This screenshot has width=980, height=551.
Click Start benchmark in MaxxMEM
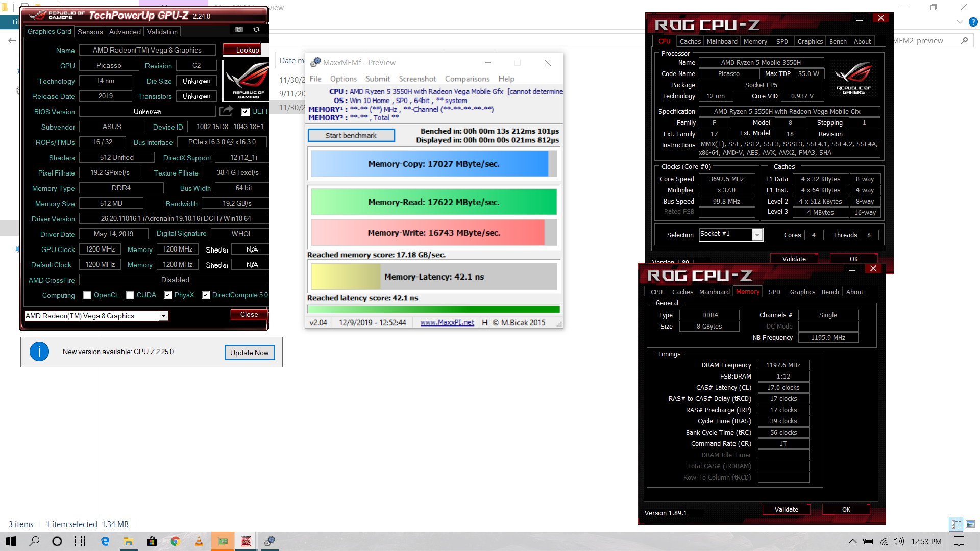tap(351, 135)
